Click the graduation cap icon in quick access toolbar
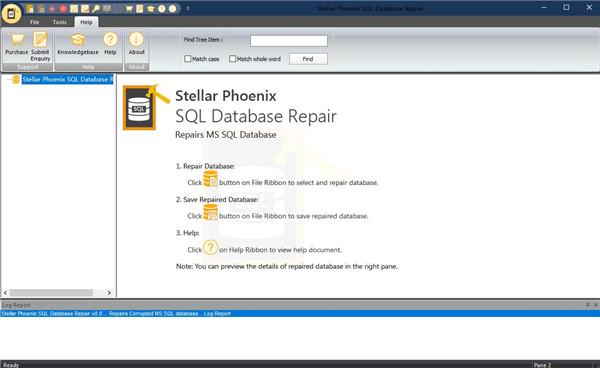The height and width of the screenshot is (368, 600). tap(151, 9)
